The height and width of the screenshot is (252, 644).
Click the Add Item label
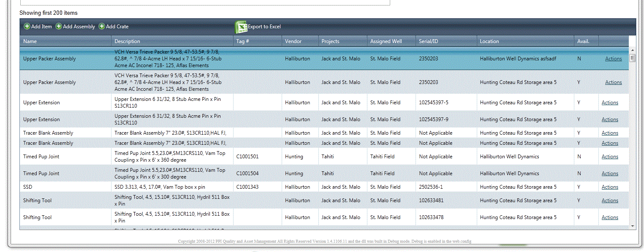[x=41, y=27]
